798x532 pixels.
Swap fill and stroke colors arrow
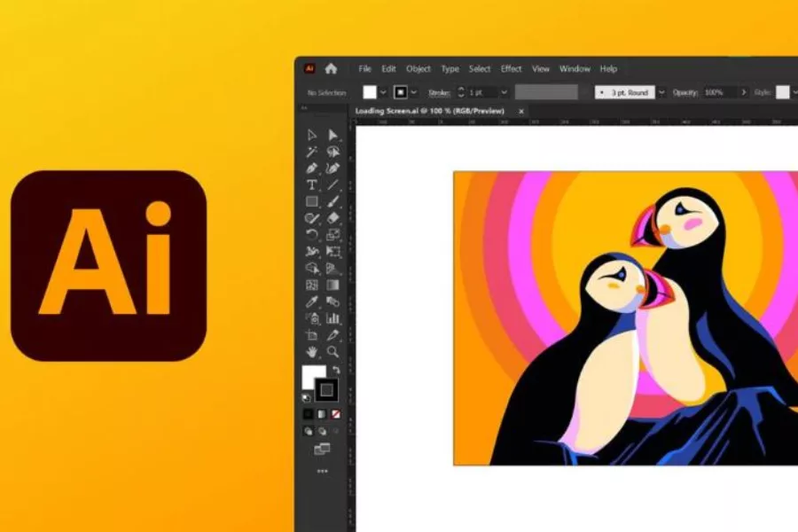click(336, 370)
